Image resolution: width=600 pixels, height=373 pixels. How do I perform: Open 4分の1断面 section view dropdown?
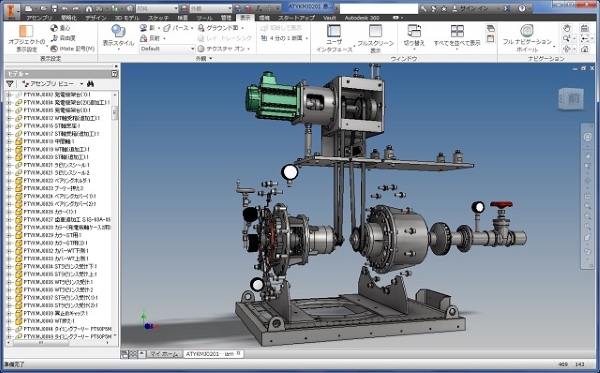tap(307, 38)
